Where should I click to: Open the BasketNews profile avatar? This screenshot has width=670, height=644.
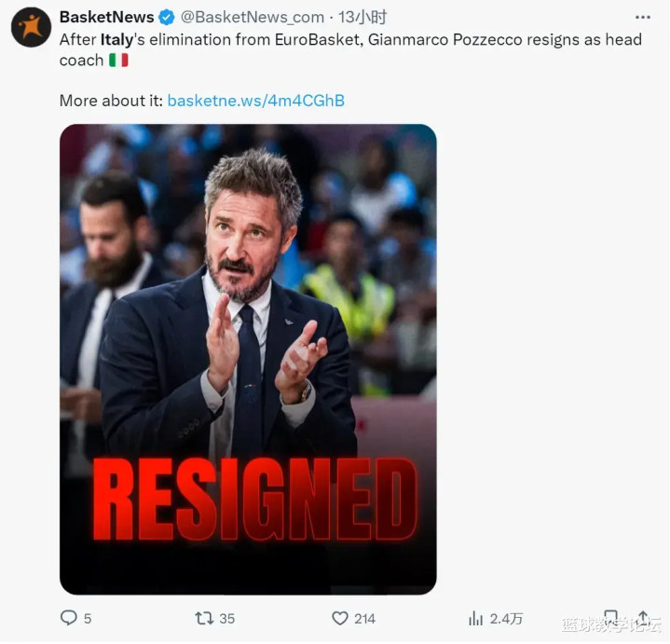click(x=31, y=27)
